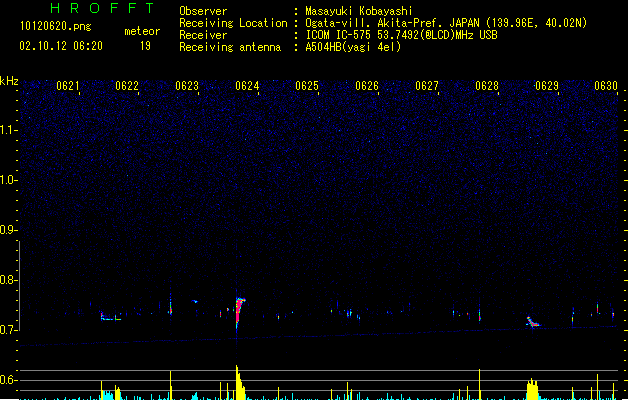This screenshot has height=400, width=629.
Task: Click the 0.8 kHz axis label
Action: click(8, 280)
